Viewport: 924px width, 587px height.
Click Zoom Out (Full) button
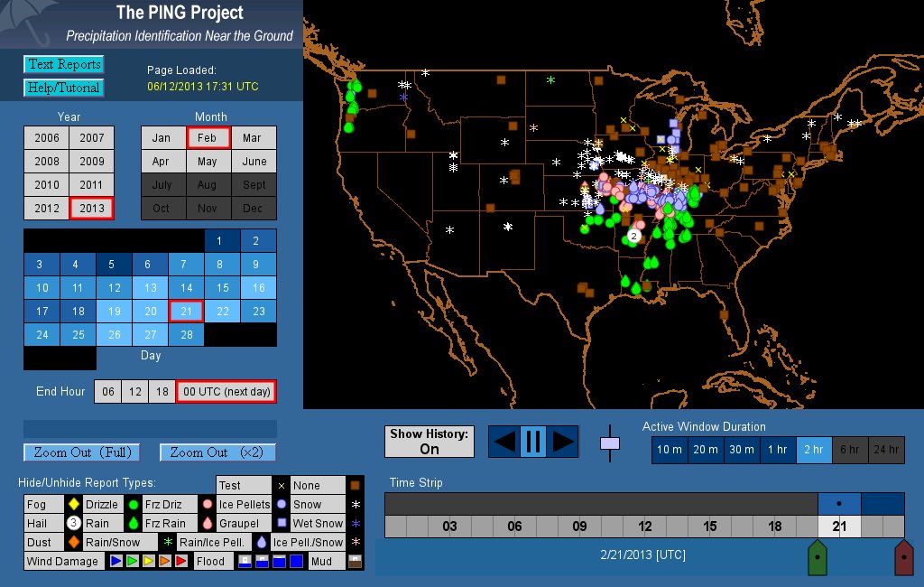coord(82,452)
